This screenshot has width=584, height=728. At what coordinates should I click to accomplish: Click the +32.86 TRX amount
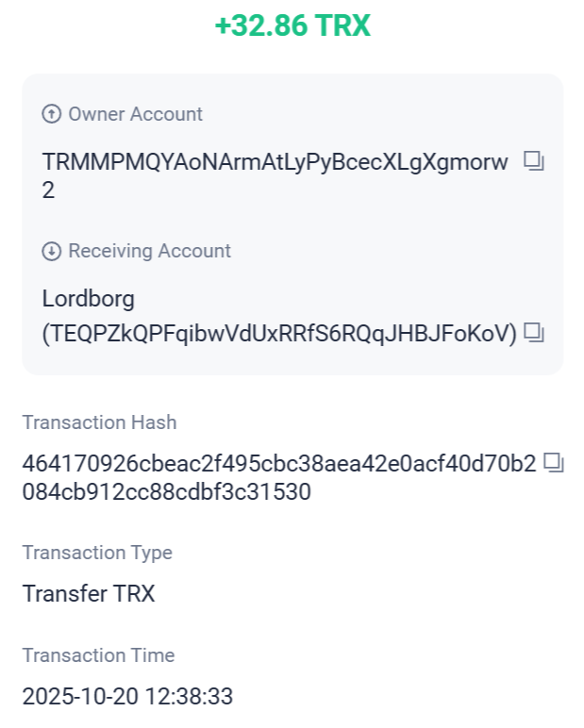tap(292, 26)
